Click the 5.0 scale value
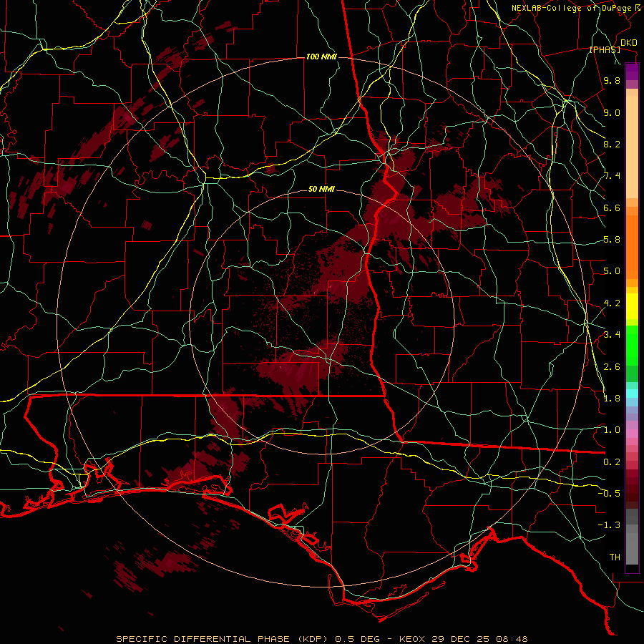This screenshot has height=644, width=644. (x=612, y=271)
